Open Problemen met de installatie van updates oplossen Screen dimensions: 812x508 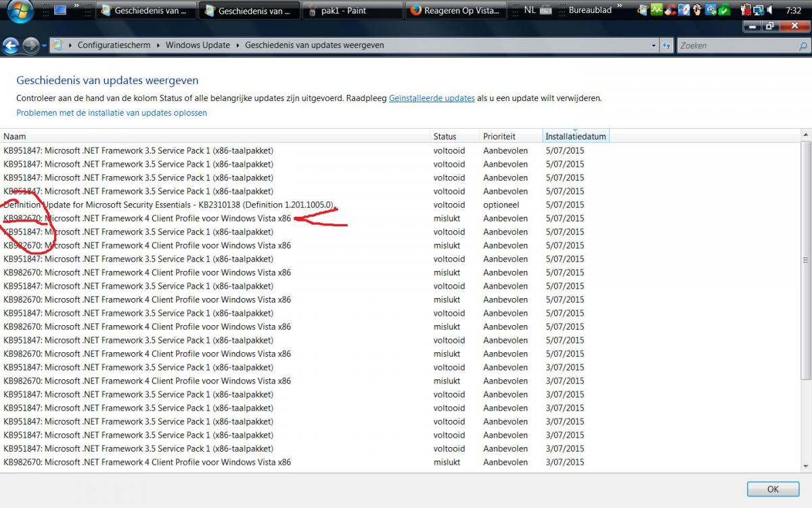coord(112,113)
